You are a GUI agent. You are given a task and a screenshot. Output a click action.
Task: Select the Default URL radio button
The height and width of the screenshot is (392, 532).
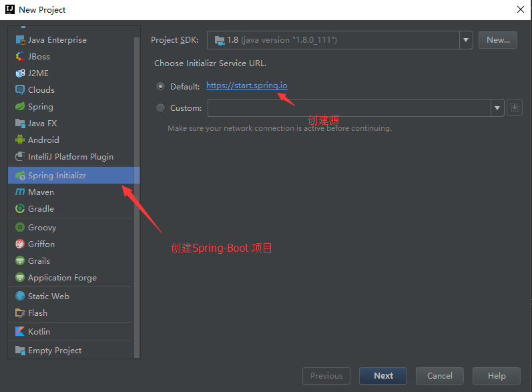click(160, 87)
